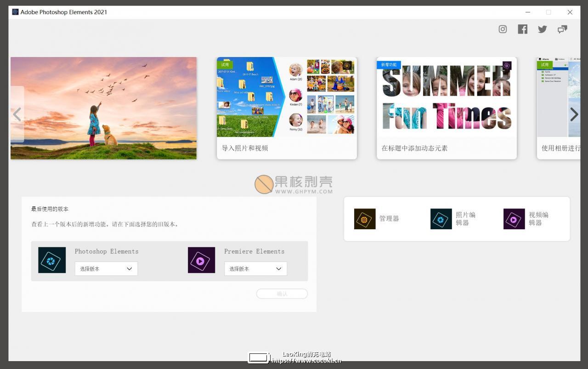Click the 最后使用的版本 heading
The width and height of the screenshot is (588, 369).
50,209
